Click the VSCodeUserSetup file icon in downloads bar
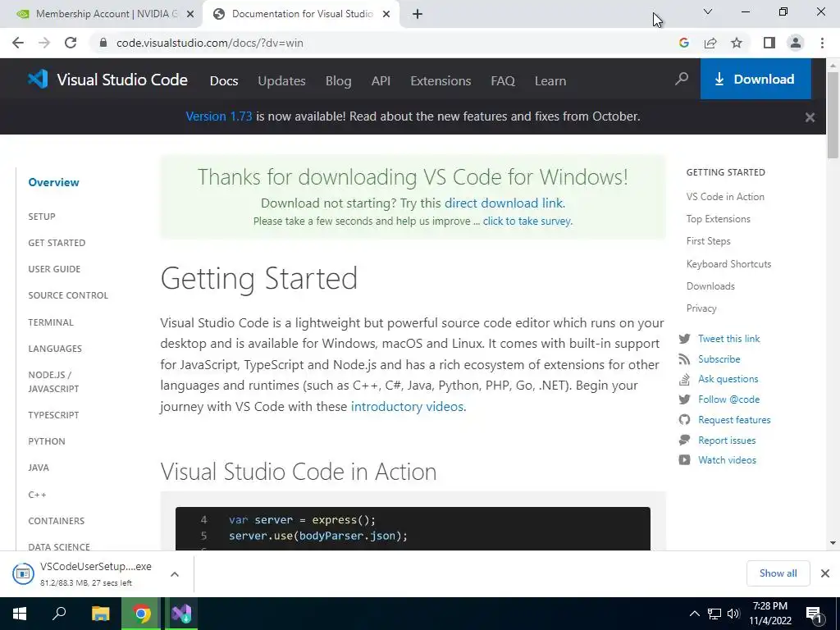Image resolution: width=840 pixels, height=630 pixels. click(x=23, y=573)
